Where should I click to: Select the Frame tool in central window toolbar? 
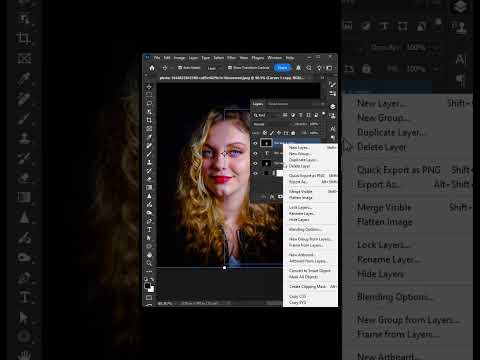149,129
